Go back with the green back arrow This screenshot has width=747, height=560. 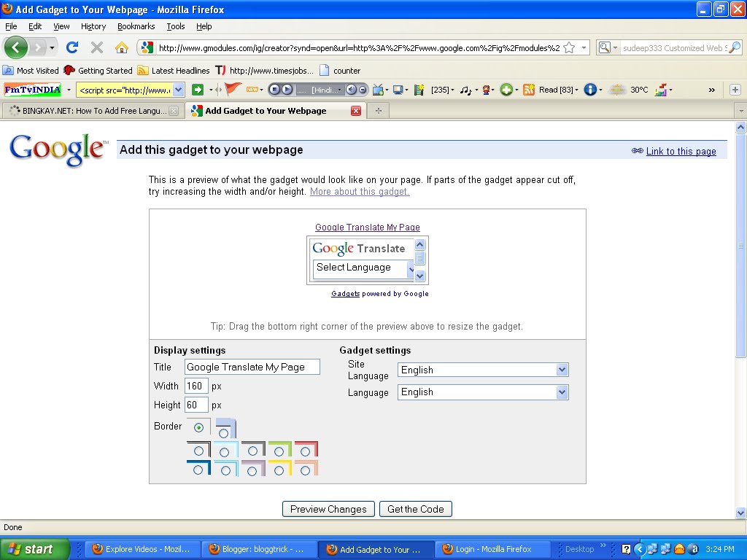click(16, 47)
